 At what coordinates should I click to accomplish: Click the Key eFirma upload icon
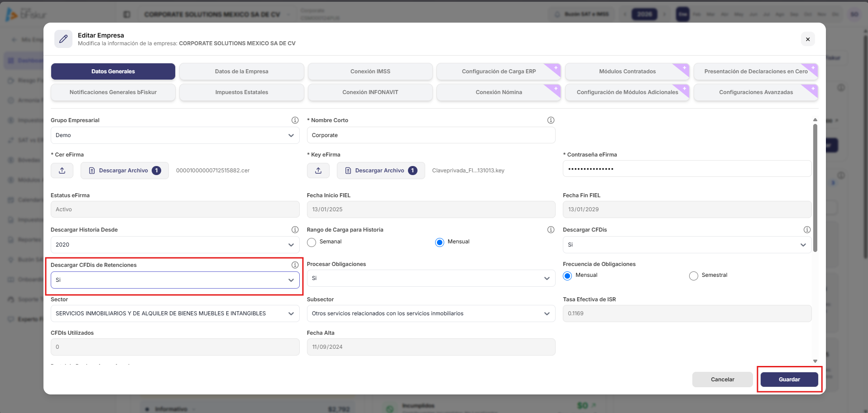click(x=318, y=171)
